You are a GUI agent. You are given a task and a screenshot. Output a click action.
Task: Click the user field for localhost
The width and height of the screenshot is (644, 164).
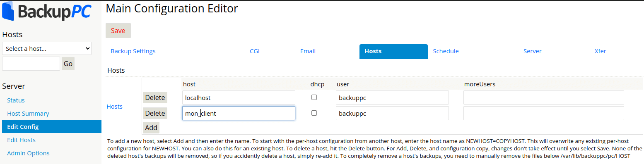392,97
